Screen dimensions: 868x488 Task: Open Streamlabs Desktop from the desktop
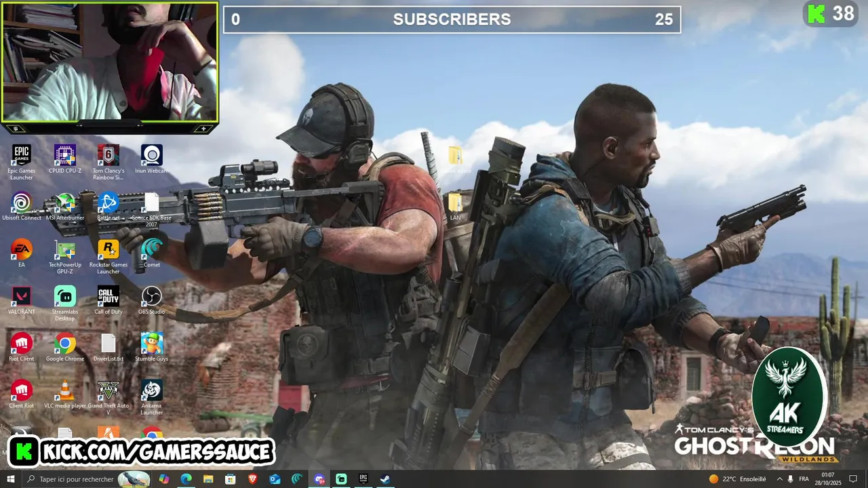point(65,303)
